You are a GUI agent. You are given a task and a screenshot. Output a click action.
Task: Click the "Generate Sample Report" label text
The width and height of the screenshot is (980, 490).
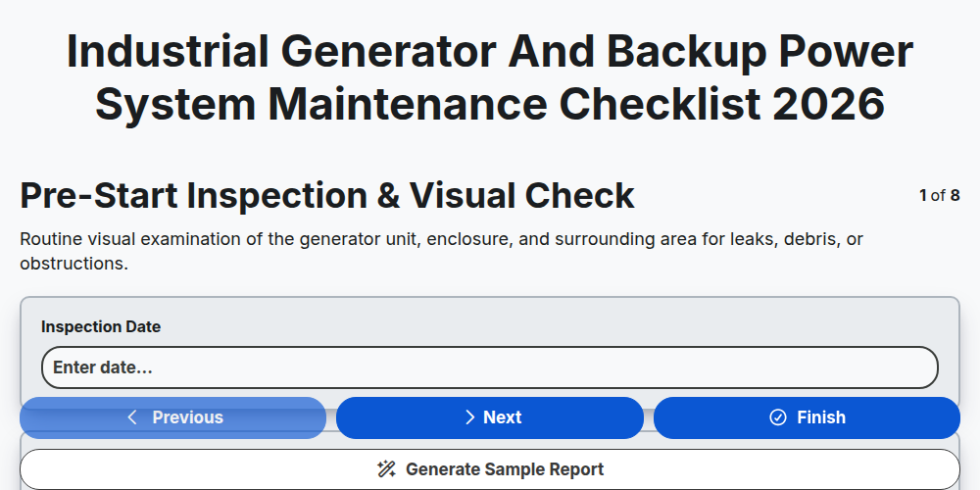coord(505,469)
